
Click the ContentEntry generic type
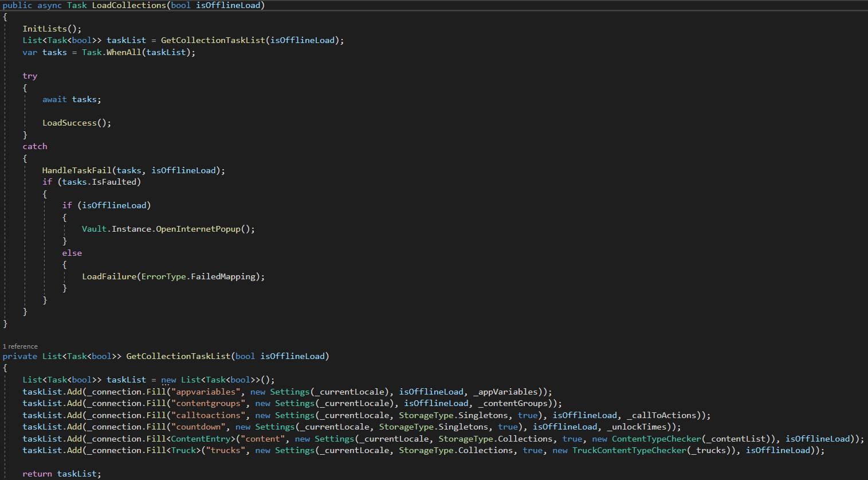pos(201,439)
